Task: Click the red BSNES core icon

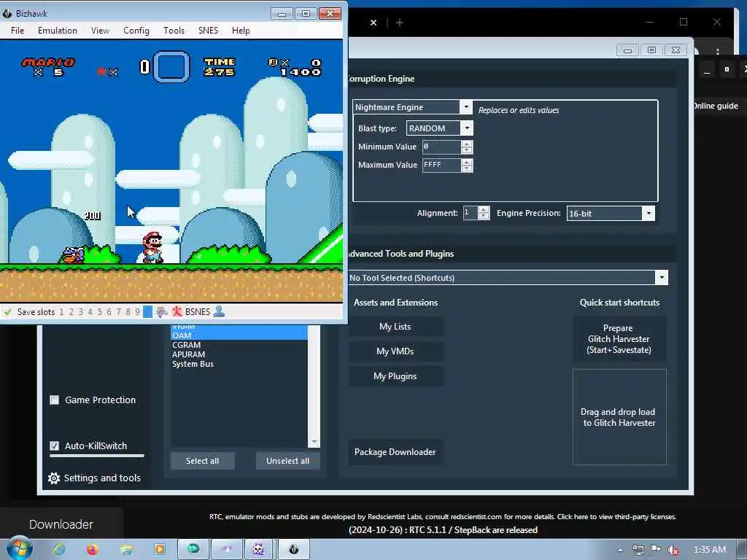Action: (x=177, y=312)
